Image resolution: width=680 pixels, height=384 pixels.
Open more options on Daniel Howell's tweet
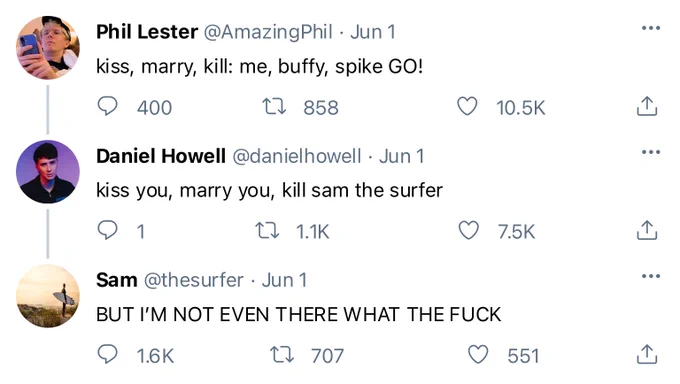click(651, 152)
